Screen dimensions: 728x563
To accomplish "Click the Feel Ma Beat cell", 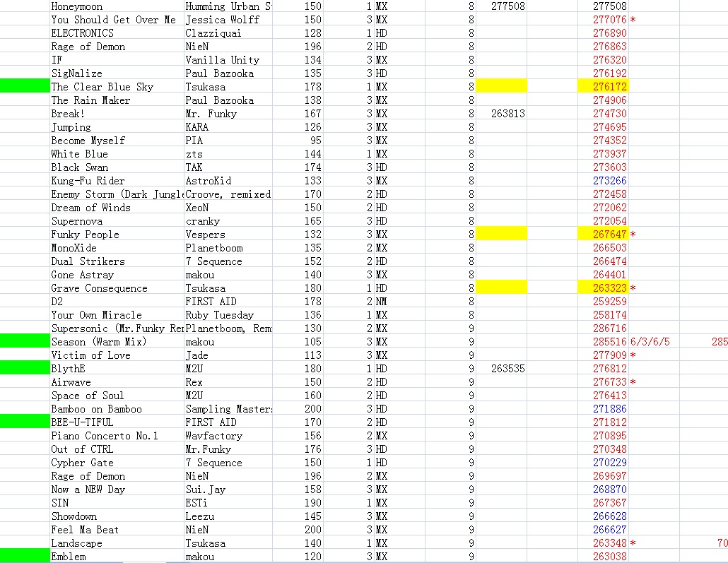I will (x=117, y=530).
